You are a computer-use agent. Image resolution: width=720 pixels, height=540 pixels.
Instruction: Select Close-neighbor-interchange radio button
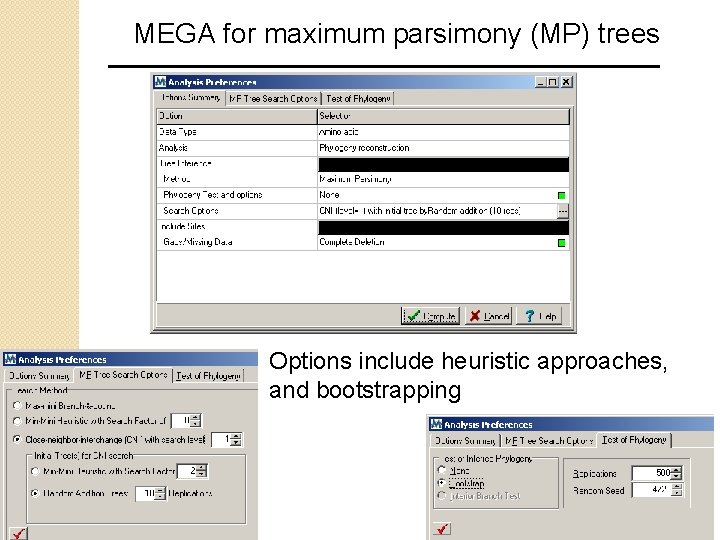(17, 439)
